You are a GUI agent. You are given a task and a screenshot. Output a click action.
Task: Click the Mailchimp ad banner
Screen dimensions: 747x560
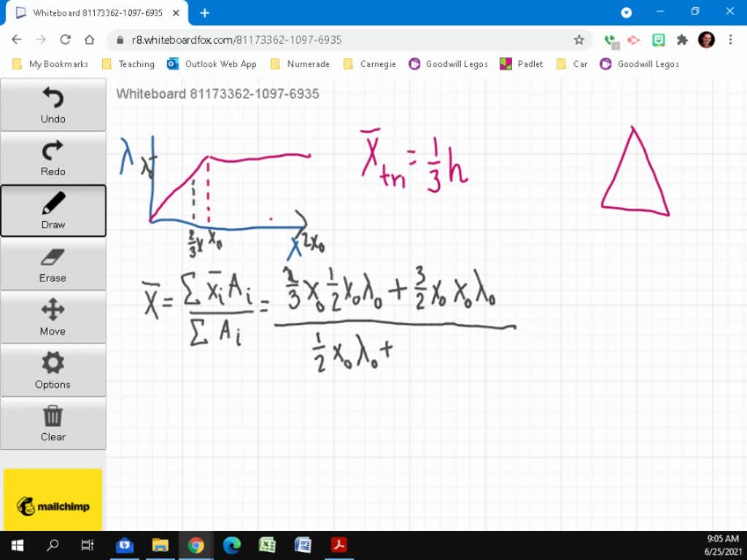(53, 499)
